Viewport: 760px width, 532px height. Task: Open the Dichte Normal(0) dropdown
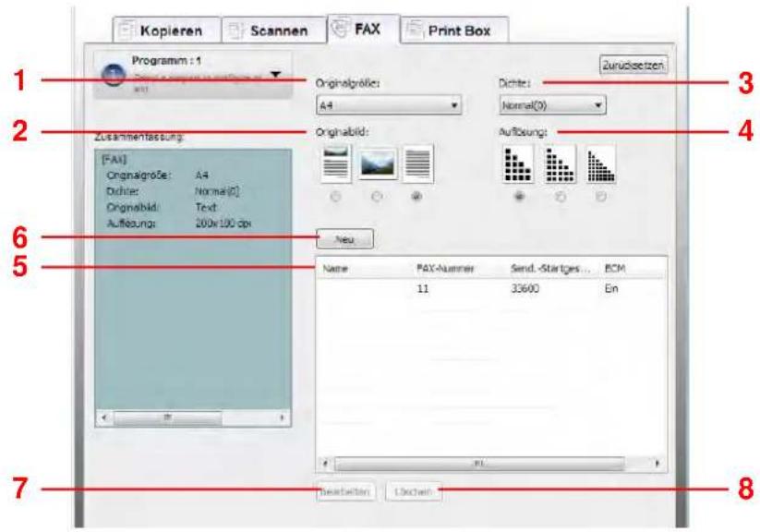tap(552, 104)
